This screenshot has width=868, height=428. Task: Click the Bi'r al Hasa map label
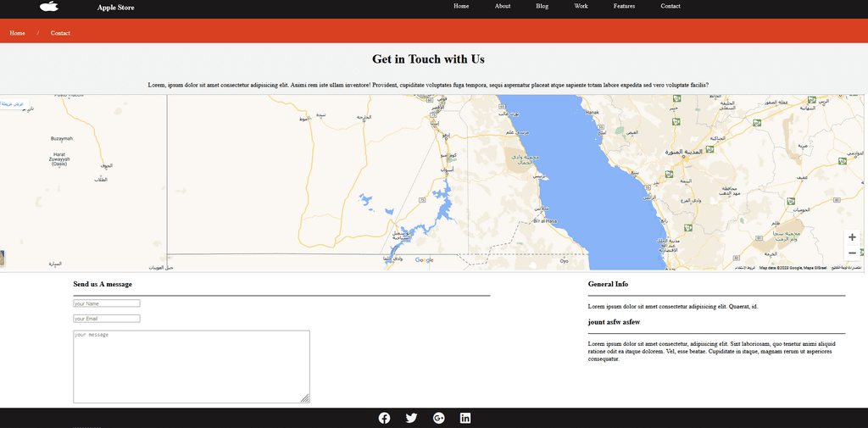click(544, 221)
